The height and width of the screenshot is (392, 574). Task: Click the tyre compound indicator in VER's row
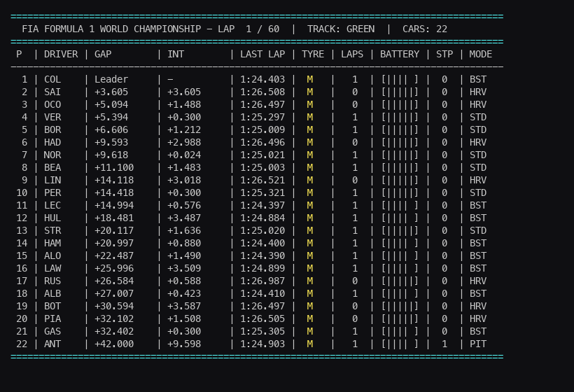point(310,117)
